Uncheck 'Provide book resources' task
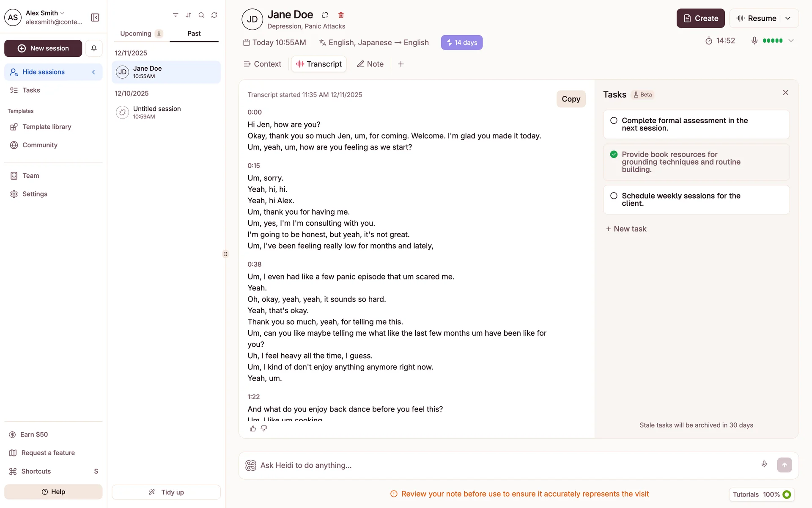Viewport: 812px width, 508px height. click(614, 155)
